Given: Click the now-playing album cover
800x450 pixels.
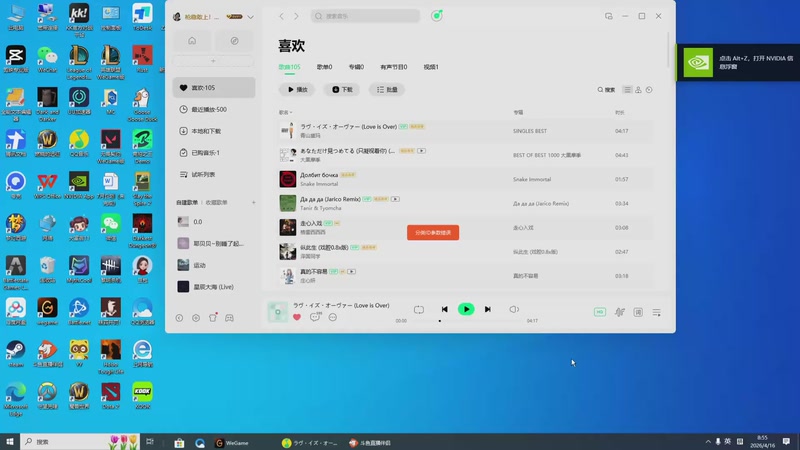Looking at the screenshot, I should [278, 312].
